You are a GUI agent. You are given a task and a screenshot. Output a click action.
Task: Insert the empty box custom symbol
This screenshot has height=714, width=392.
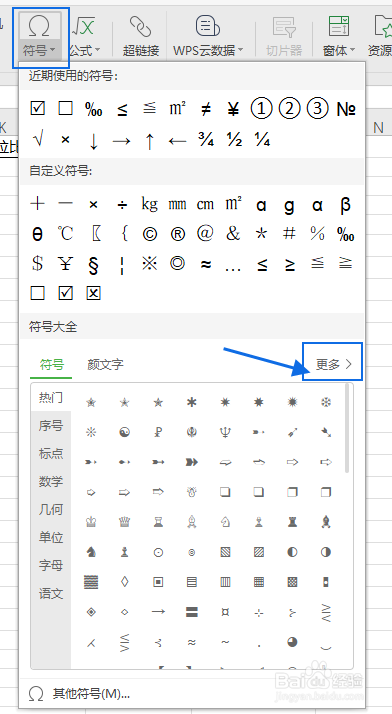[x=38, y=293]
